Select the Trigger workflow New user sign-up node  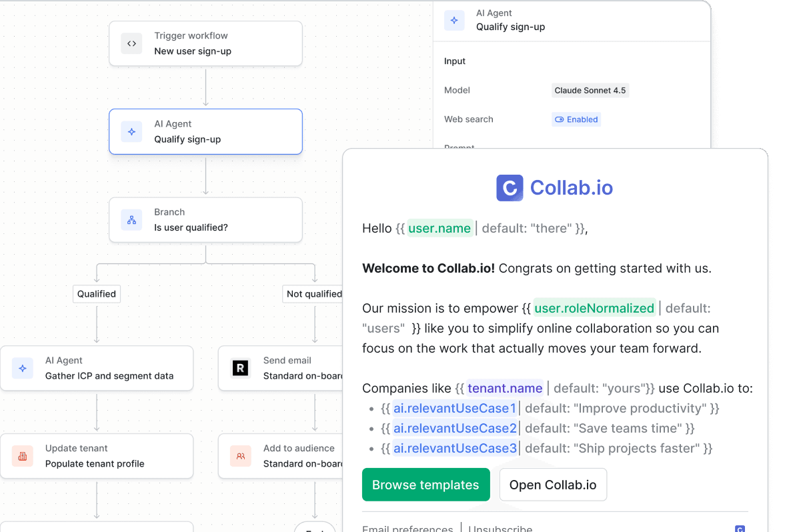coord(205,43)
